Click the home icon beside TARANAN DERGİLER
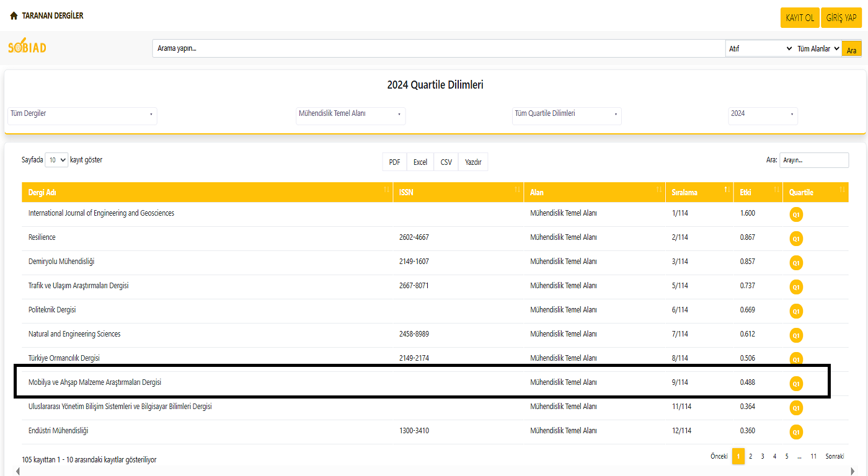This screenshot has width=868, height=476. point(14,16)
